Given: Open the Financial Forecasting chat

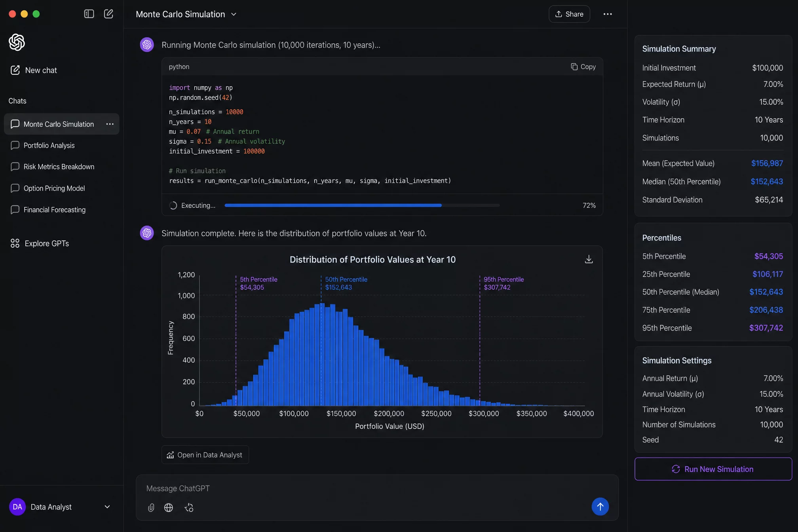Looking at the screenshot, I should tap(61, 209).
